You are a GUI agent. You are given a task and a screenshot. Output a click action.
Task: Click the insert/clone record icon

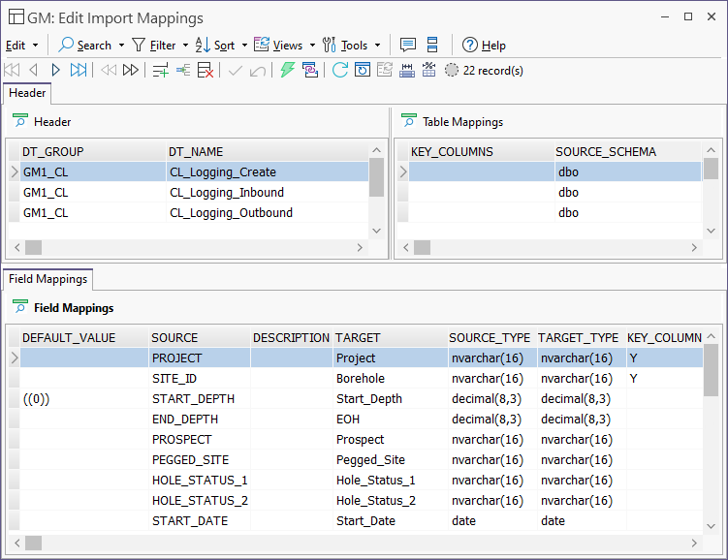[183, 70]
